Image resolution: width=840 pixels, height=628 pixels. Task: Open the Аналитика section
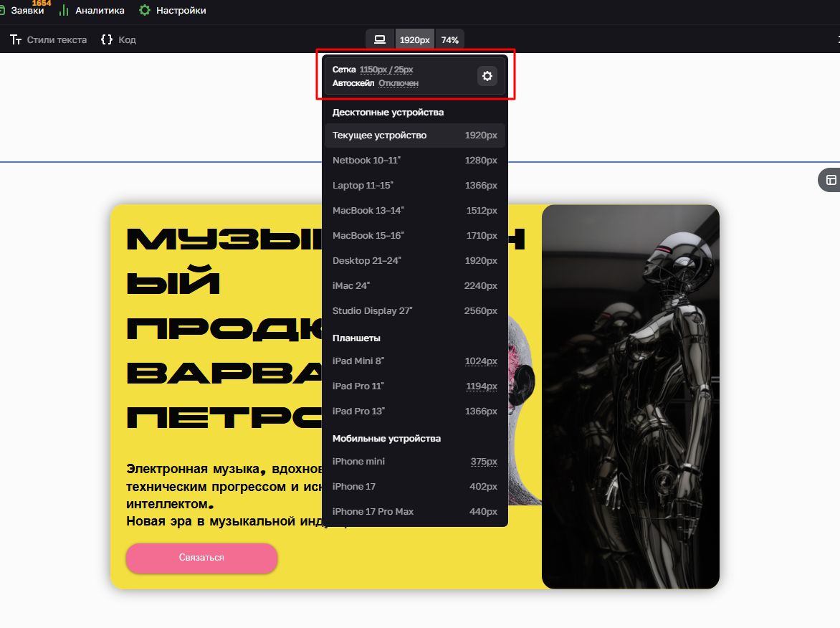click(x=92, y=10)
